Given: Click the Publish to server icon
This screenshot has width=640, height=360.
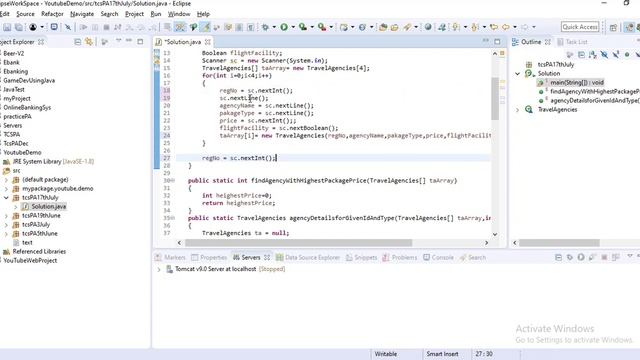Looking at the screenshot, I should [616, 257].
